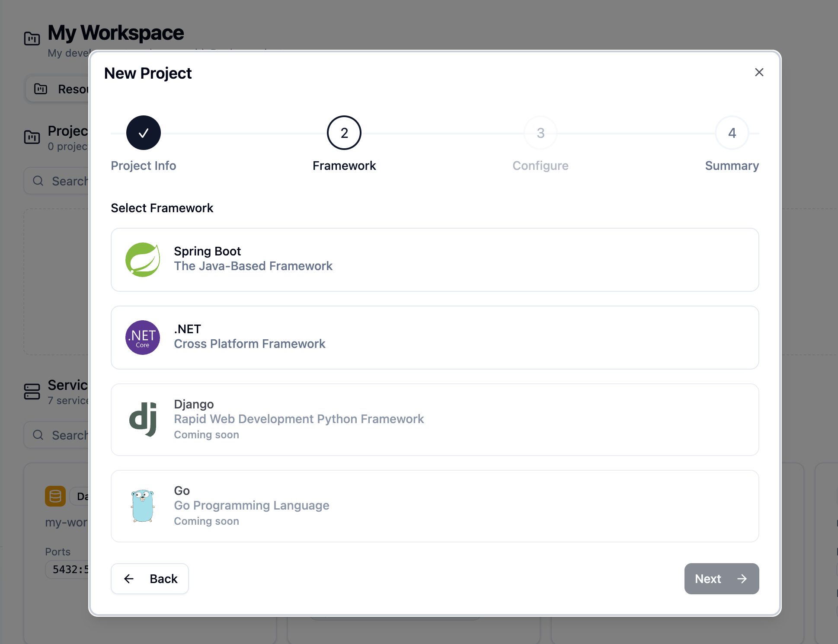The width and height of the screenshot is (838, 644).
Task: Click the Next button
Action: tap(722, 579)
